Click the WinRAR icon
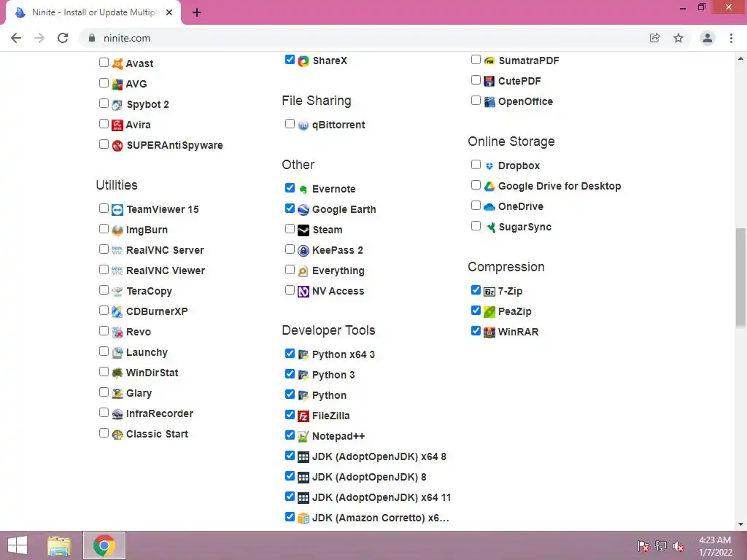The width and height of the screenshot is (747, 560). [x=489, y=332]
